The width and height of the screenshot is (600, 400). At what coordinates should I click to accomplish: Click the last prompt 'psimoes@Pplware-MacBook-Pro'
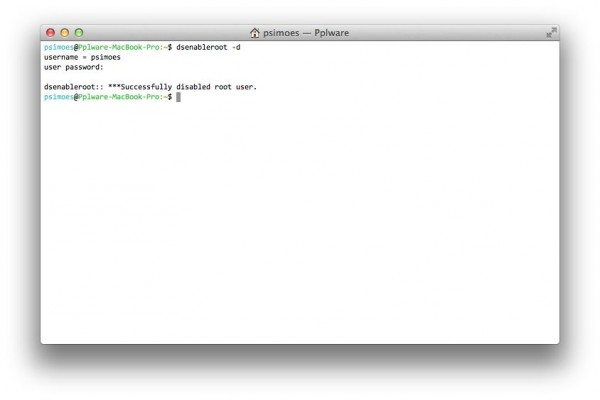click(101, 97)
